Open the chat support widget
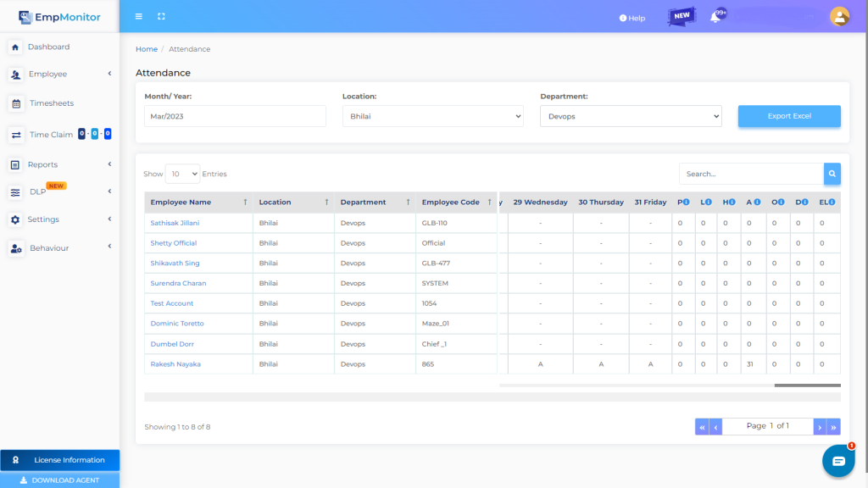 [838, 460]
